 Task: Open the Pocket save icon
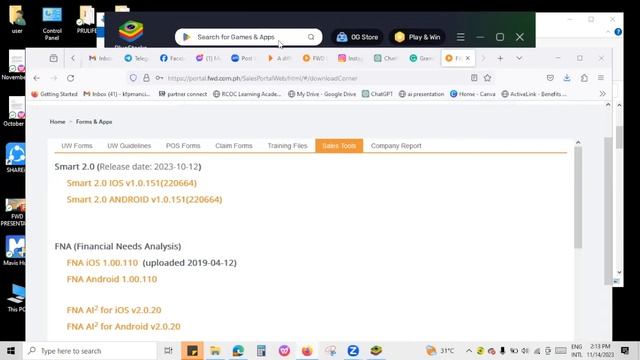click(x=550, y=78)
